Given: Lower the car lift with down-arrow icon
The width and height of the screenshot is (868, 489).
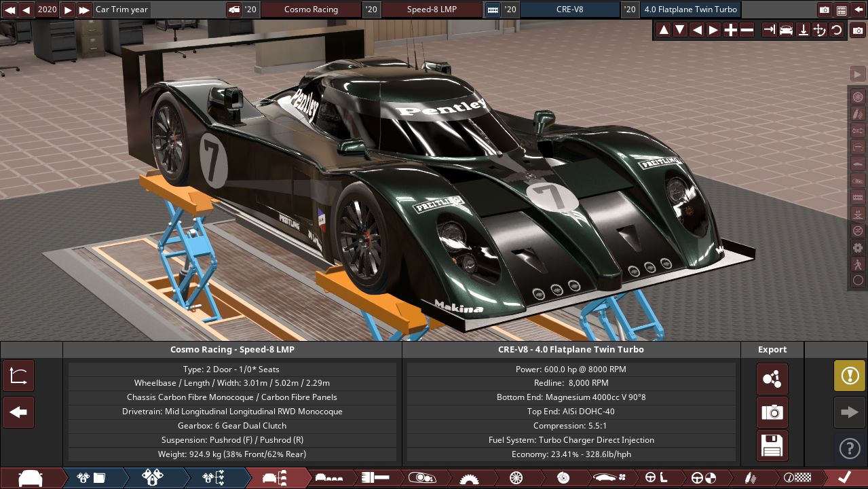Looking at the screenshot, I should [803, 30].
